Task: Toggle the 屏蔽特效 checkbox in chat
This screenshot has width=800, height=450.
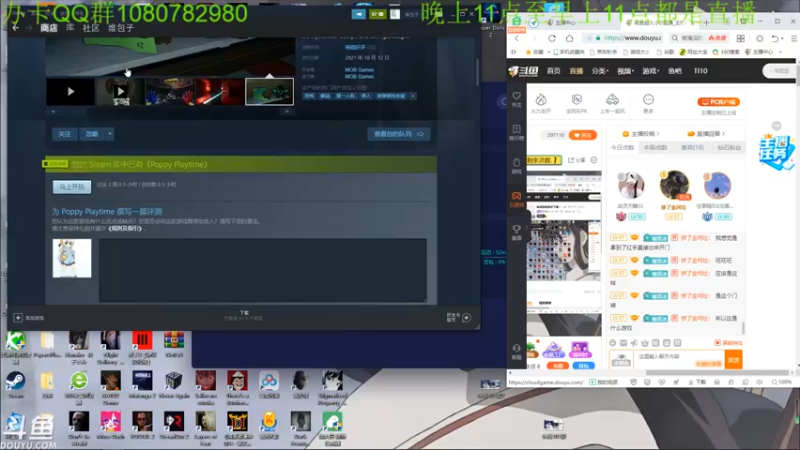Action: click(717, 343)
